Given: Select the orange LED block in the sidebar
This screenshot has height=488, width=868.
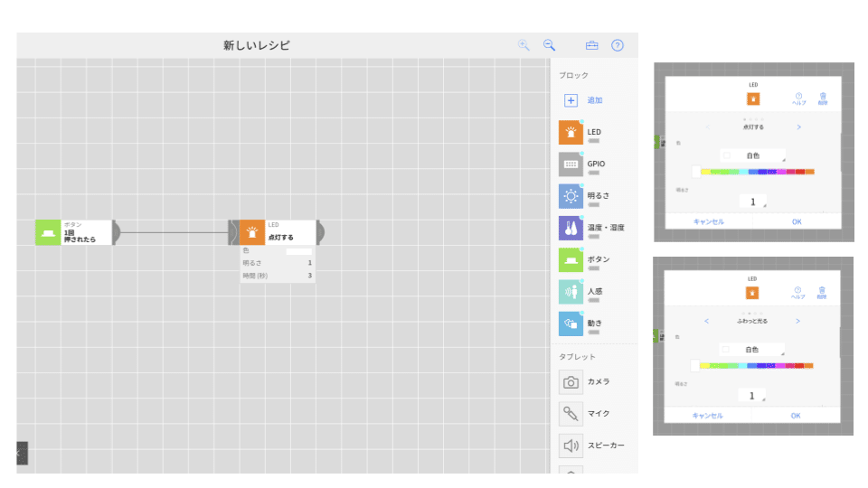Looking at the screenshot, I should click(571, 132).
